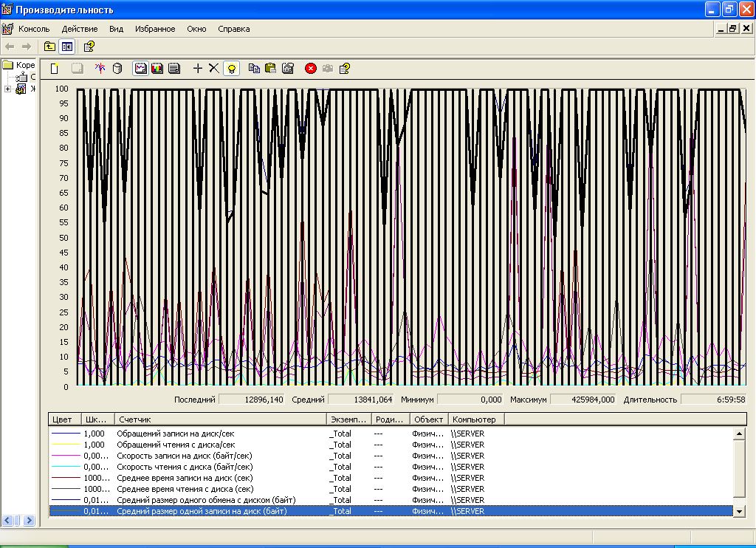Paste counter list using the clipboard icon
Screen dimensions: 756x548
tap(270, 69)
